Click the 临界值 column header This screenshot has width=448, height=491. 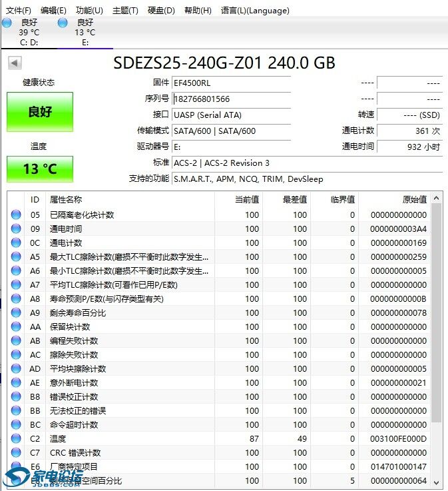334,199
